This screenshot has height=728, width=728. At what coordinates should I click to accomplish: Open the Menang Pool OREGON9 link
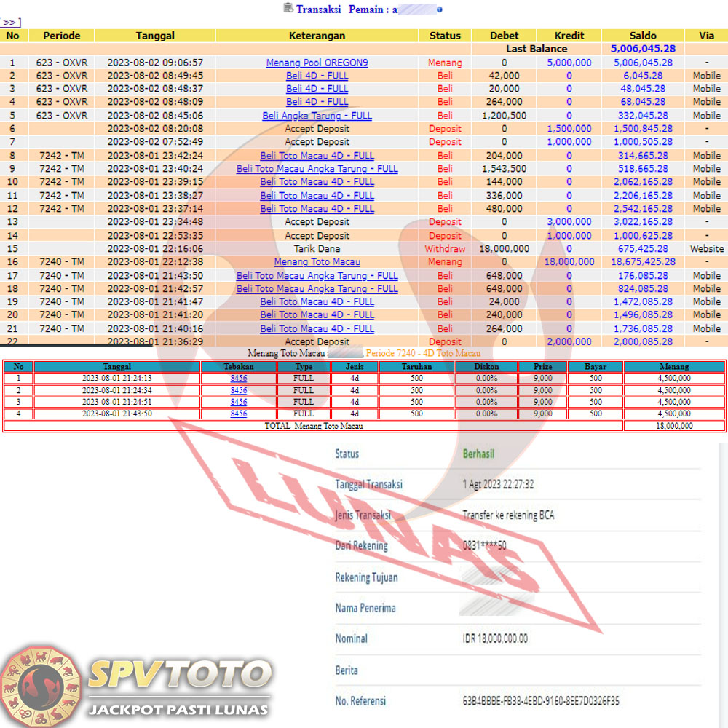317,63
